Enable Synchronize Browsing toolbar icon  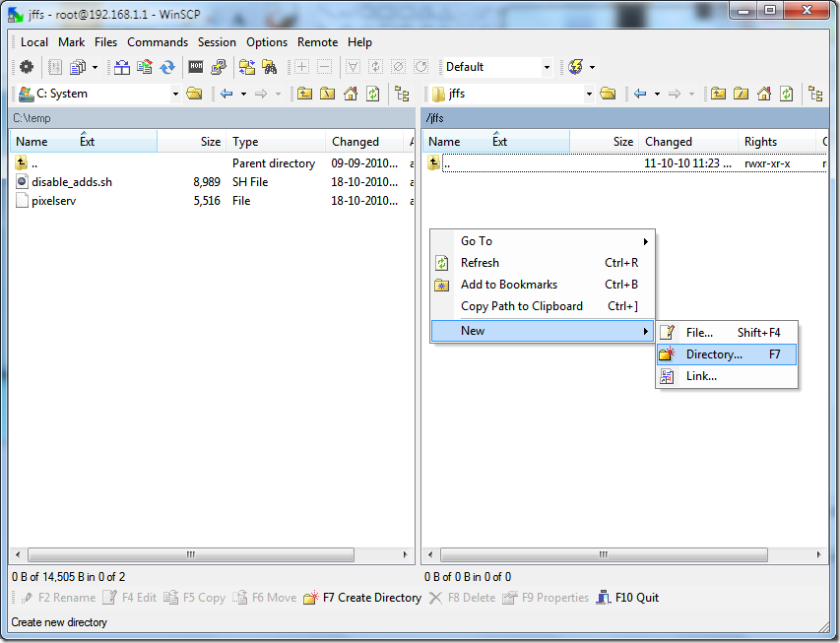[x=246, y=67]
